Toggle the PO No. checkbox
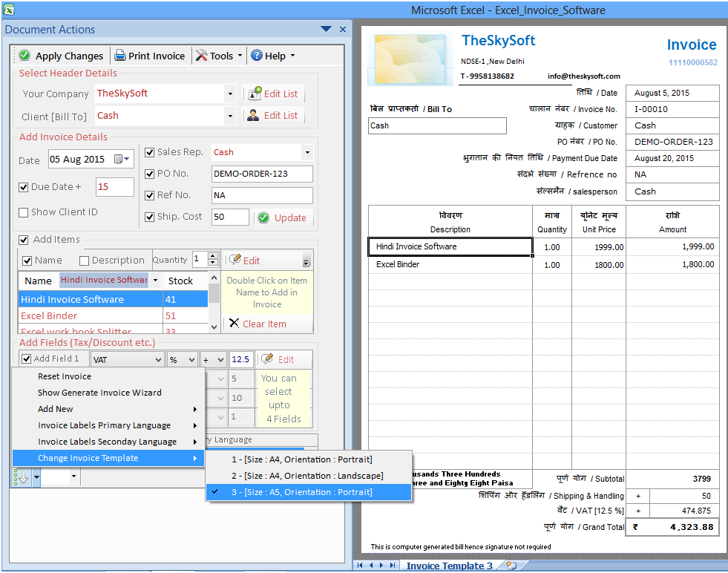728x573 pixels. tap(149, 174)
